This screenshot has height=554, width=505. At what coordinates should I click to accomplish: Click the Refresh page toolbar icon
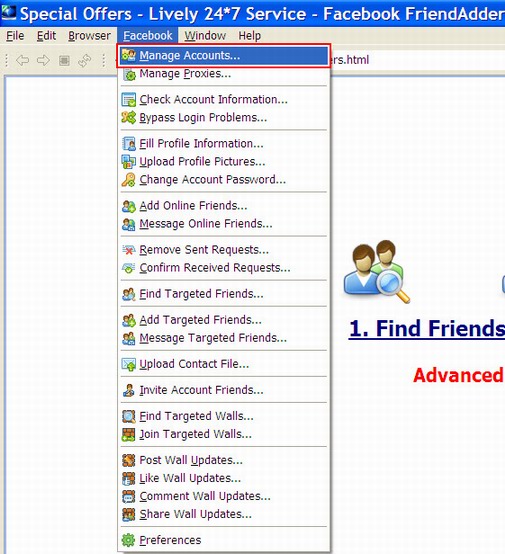85,60
